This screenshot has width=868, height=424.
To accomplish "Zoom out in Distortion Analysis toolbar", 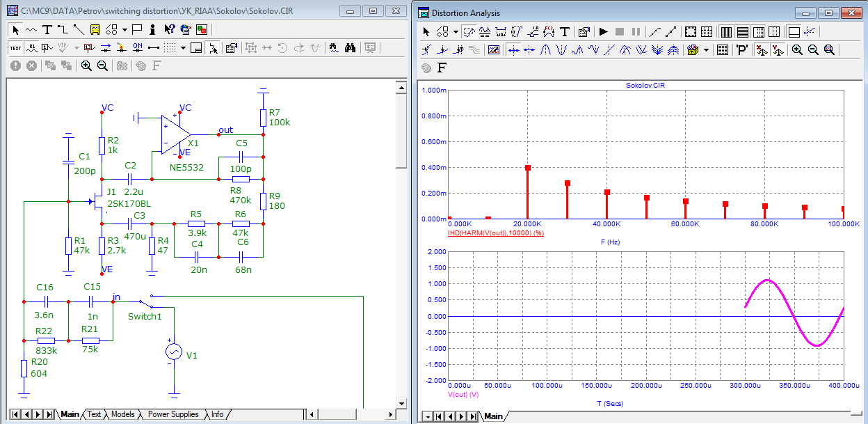I will (813, 49).
